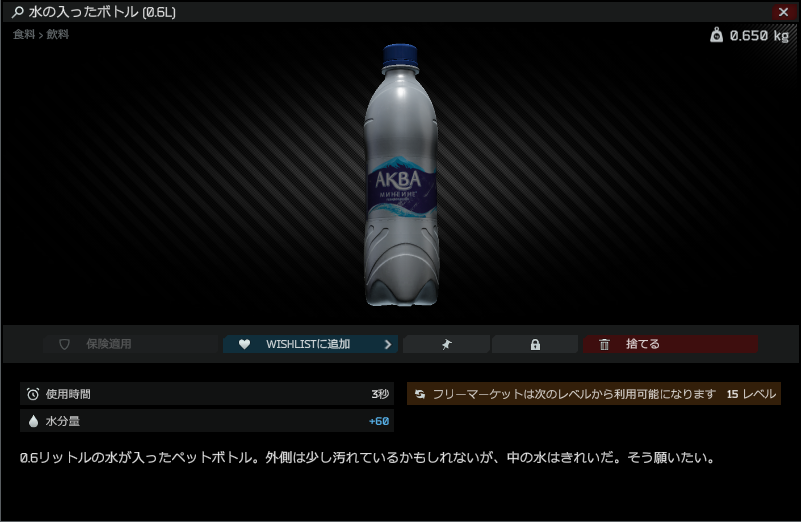Viewport: 801px width, 522px height.
Task: Open the 飲料 subcategory breadcrumb
Action: click(x=57, y=34)
